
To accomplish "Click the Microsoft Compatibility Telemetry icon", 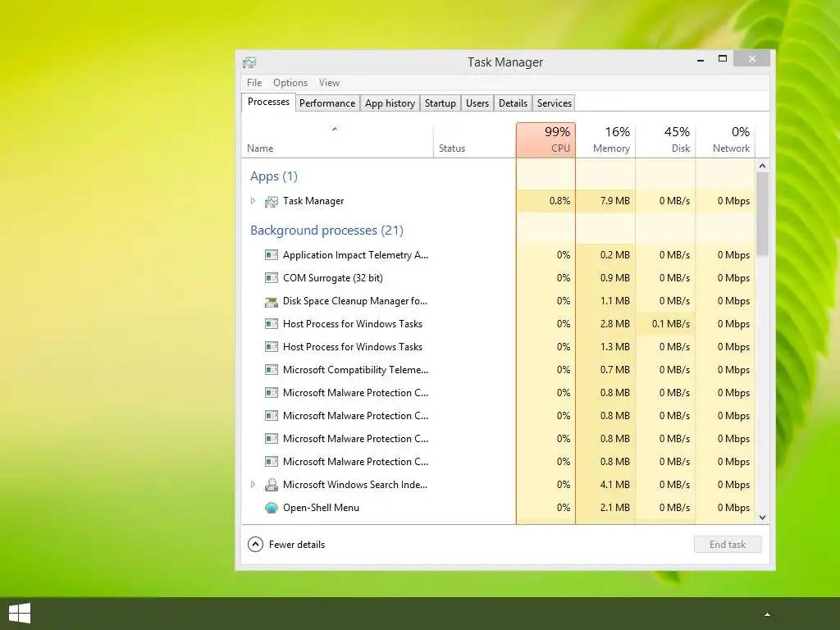I will (x=272, y=370).
